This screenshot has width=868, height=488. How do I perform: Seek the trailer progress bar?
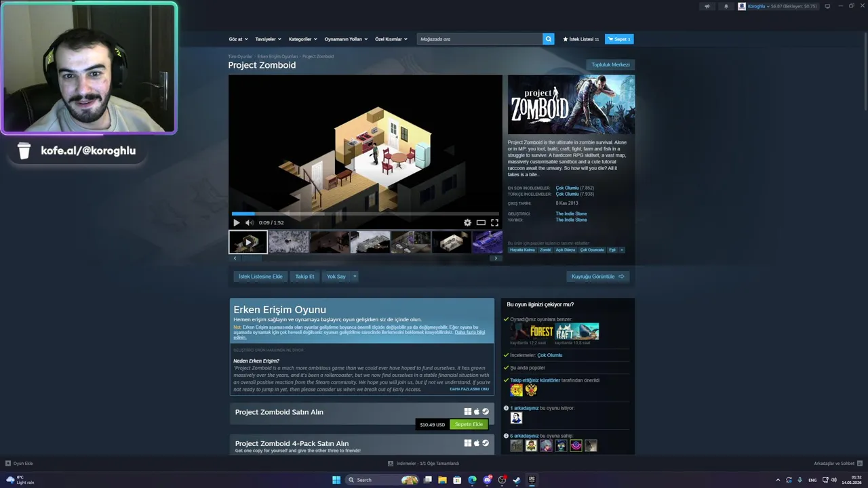365,213
